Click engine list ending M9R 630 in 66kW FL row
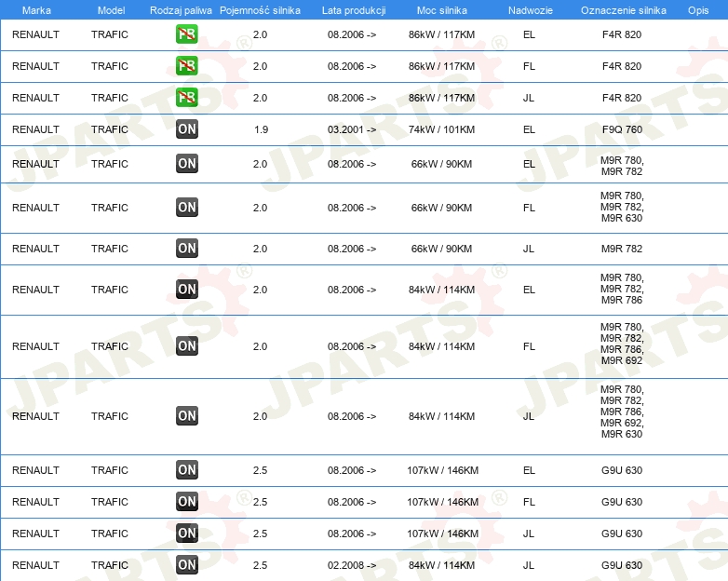The image size is (728, 581). click(622, 207)
